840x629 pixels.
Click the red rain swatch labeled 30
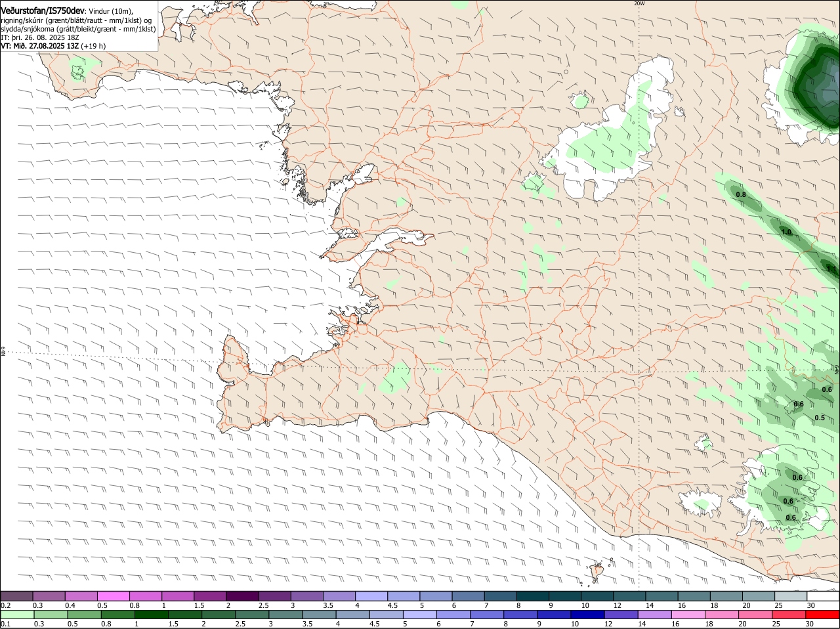tap(822, 615)
